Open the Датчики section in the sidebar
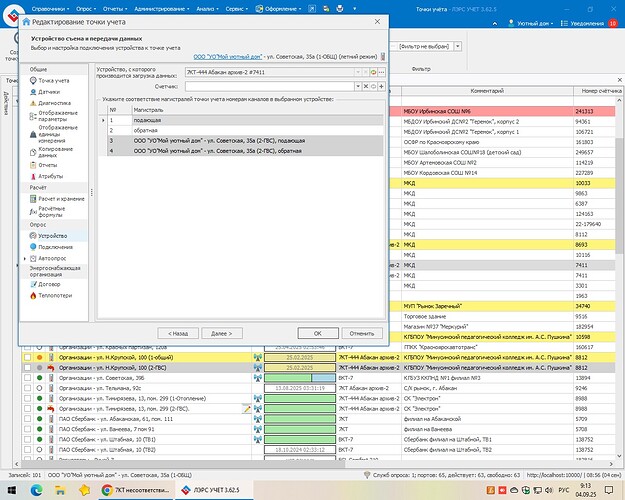This screenshot has height=500, width=625. point(48,91)
